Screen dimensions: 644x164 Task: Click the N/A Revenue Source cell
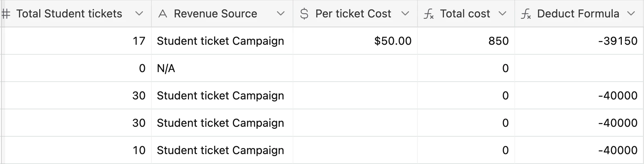[x=222, y=68]
